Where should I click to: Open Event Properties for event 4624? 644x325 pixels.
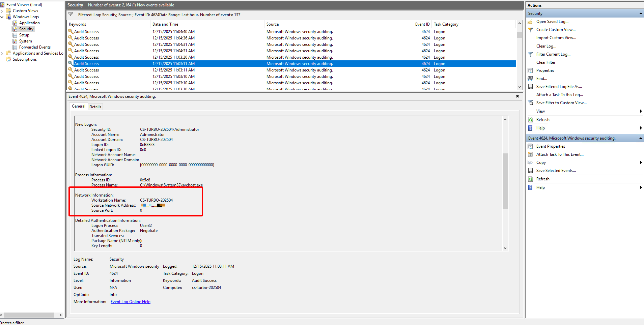[550, 146]
